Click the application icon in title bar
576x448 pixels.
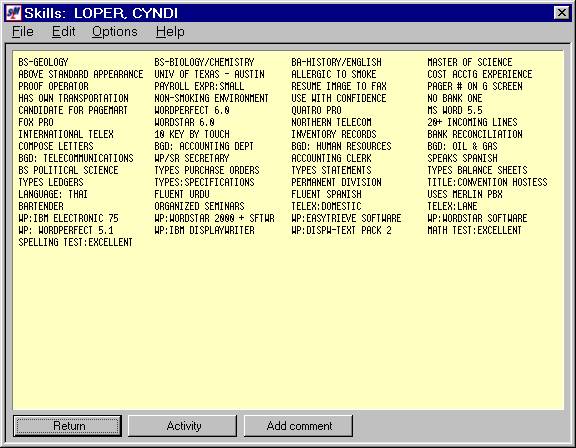point(13,13)
